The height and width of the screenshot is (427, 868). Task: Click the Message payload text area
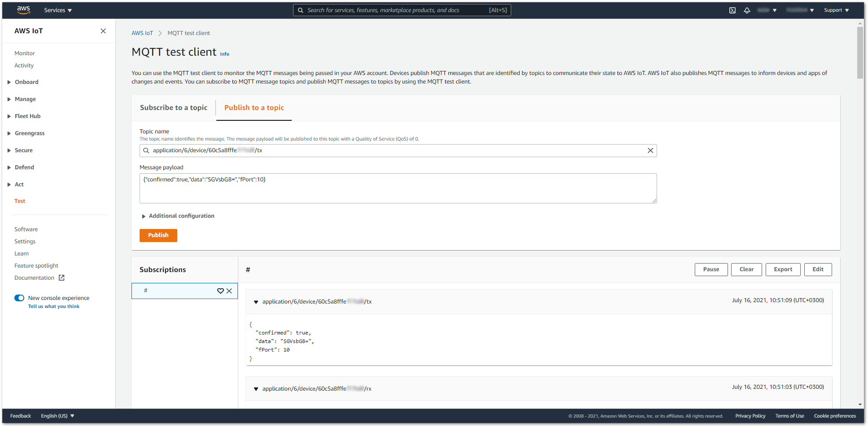coord(398,189)
